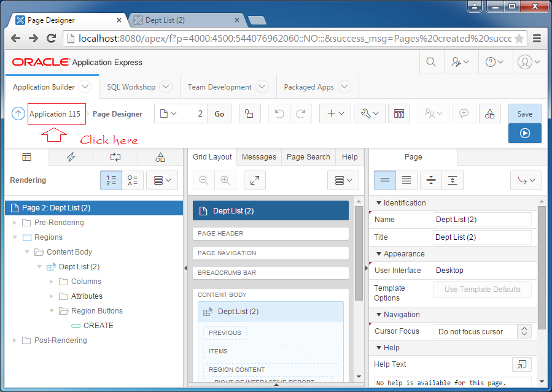Click the Go button
The width and height of the screenshot is (552, 392).
pos(219,113)
